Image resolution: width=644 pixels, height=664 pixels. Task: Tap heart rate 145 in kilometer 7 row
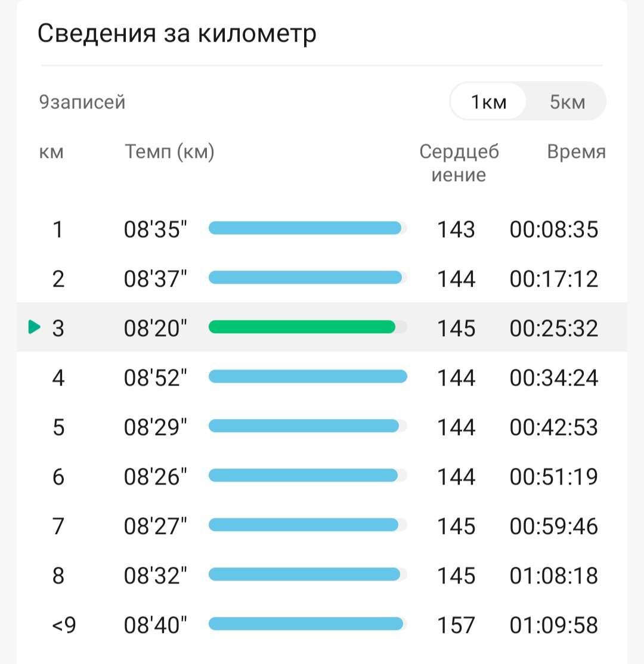click(x=456, y=526)
